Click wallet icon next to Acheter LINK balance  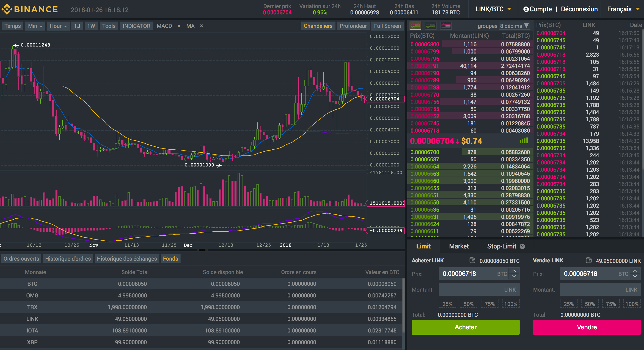[472, 260]
